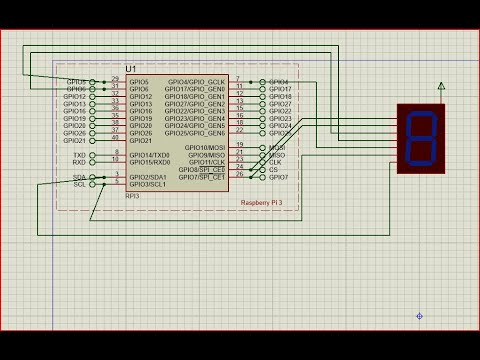Click the RPI3 part label below the chip
This screenshot has height=360, width=480.
[132, 196]
